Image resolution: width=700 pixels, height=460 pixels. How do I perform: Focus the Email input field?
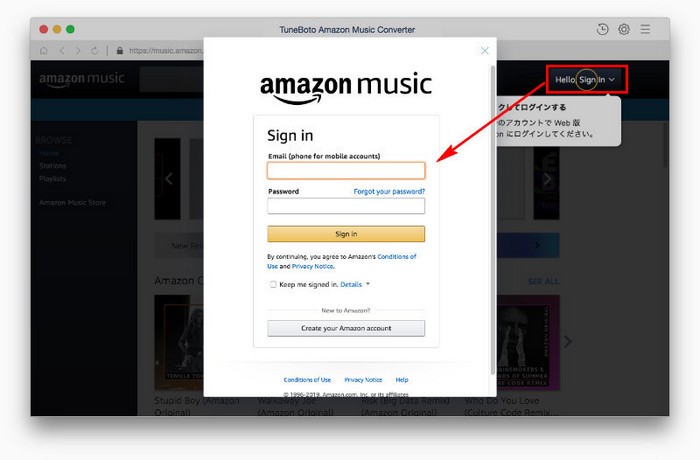pyautogui.click(x=346, y=171)
